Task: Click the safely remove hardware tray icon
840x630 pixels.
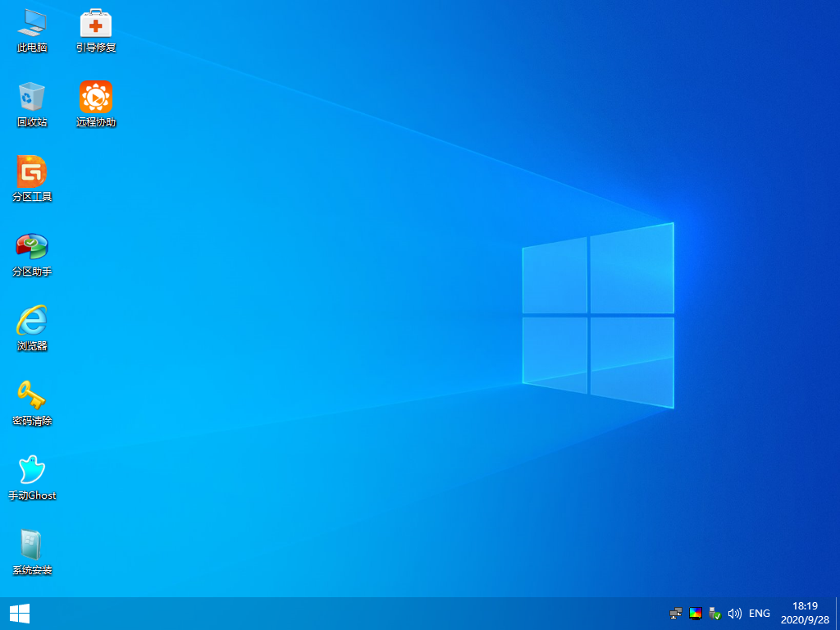Action: click(x=714, y=614)
